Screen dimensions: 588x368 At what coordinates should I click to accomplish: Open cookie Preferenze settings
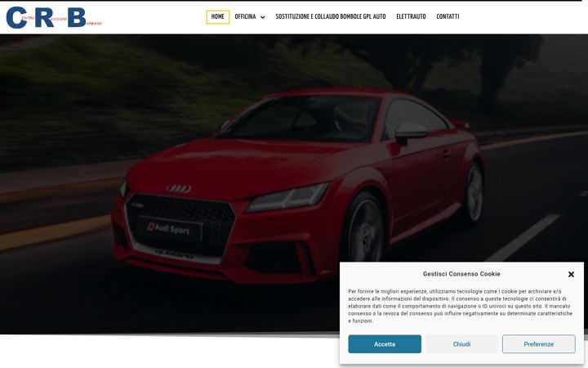click(539, 344)
